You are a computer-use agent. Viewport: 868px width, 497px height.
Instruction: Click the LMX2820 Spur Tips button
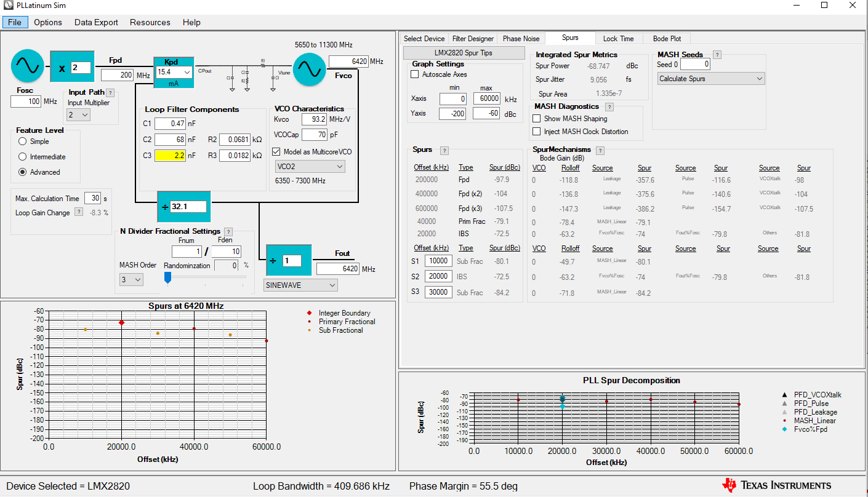pos(464,53)
